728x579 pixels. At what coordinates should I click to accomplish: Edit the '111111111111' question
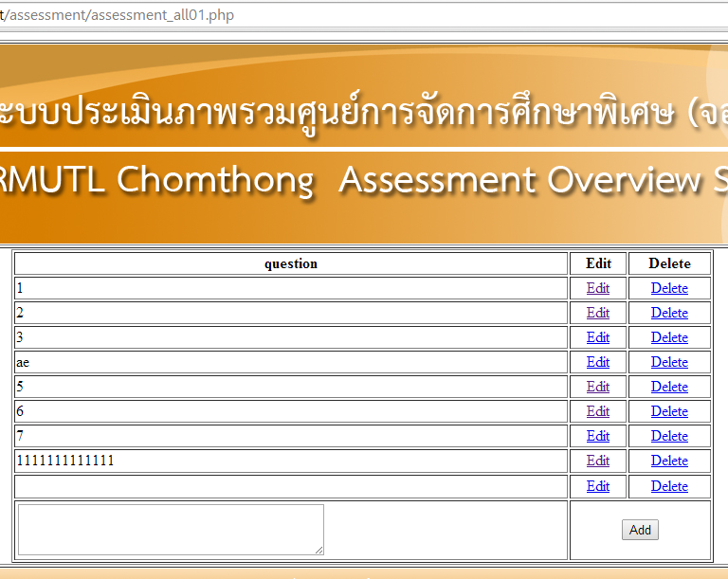click(x=597, y=461)
